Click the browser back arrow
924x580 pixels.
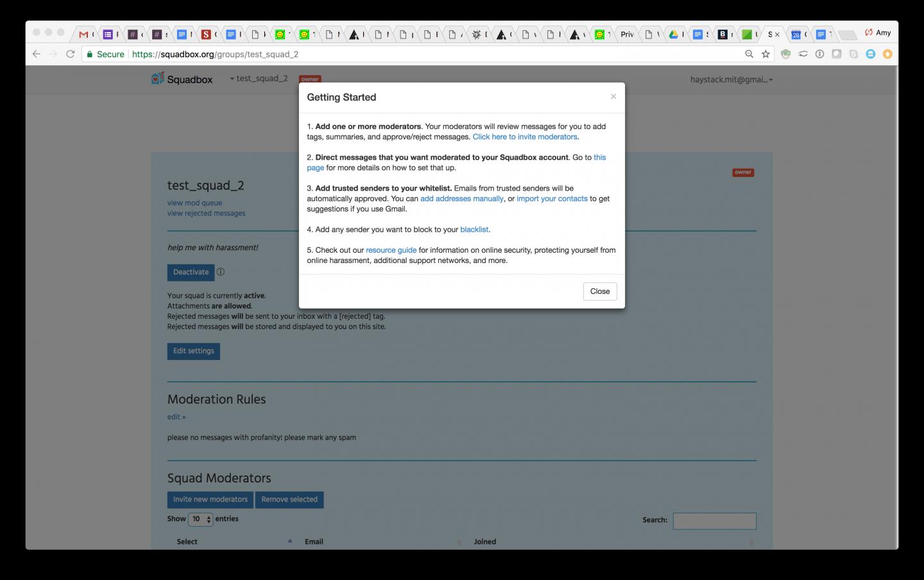click(x=37, y=55)
